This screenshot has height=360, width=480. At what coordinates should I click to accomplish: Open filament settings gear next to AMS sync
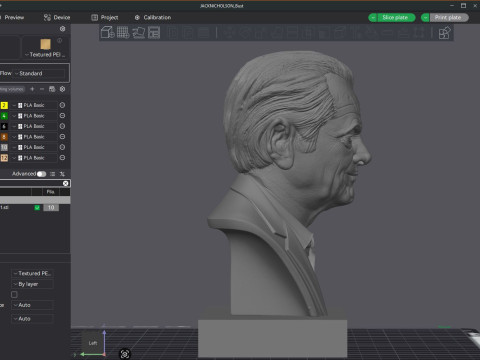point(62,89)
